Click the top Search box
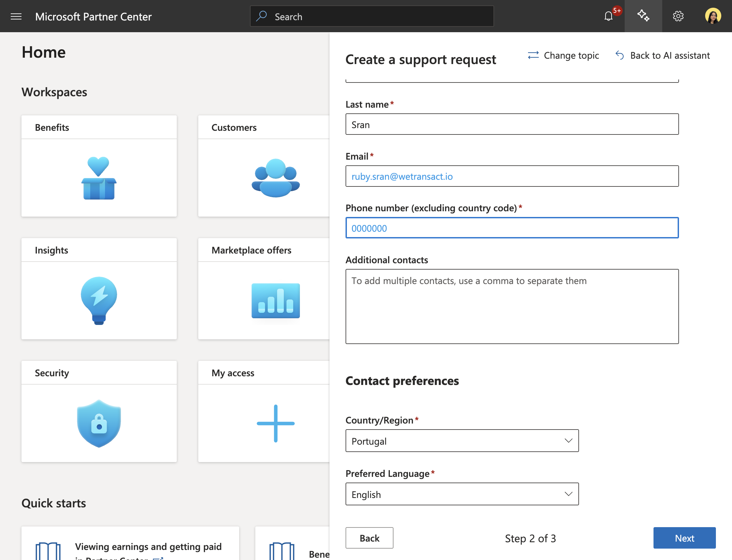The height and width of the screenshot is (560, 732). 372,16
